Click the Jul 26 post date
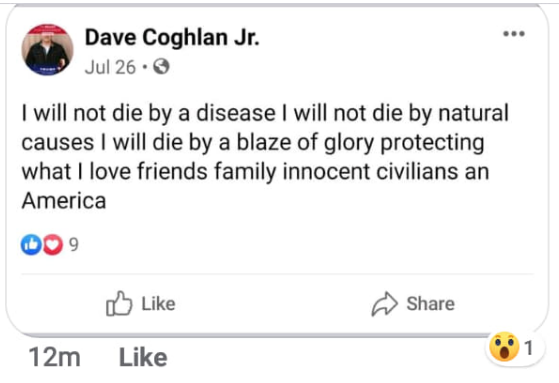 [111, 67]
